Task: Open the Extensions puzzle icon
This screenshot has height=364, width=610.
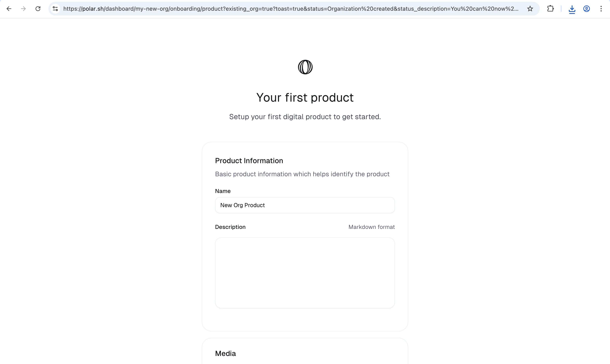Action: pos(550,9)
